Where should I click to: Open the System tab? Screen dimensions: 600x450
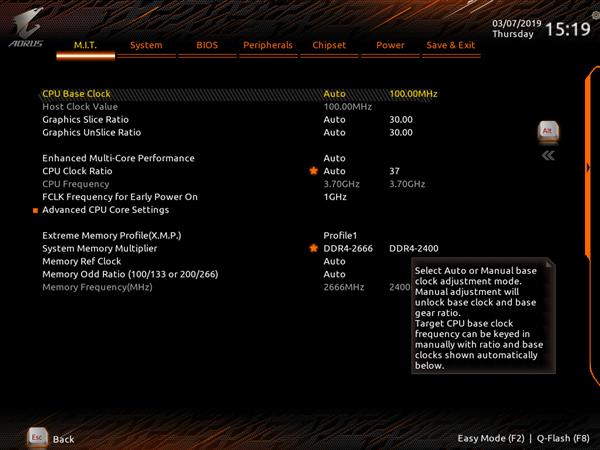(x=146, y=45)
